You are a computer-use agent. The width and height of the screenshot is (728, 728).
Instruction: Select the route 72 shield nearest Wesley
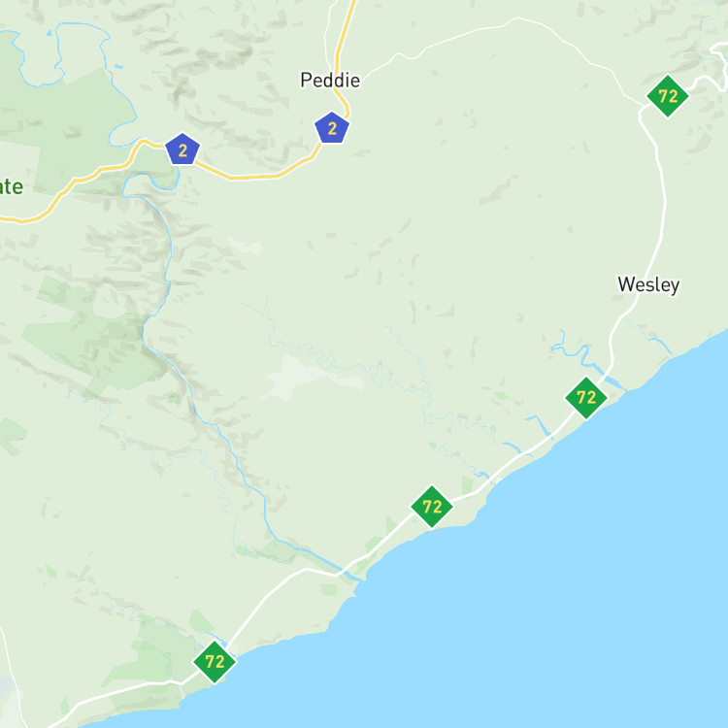pyautogui.click(x=586, y=398)
